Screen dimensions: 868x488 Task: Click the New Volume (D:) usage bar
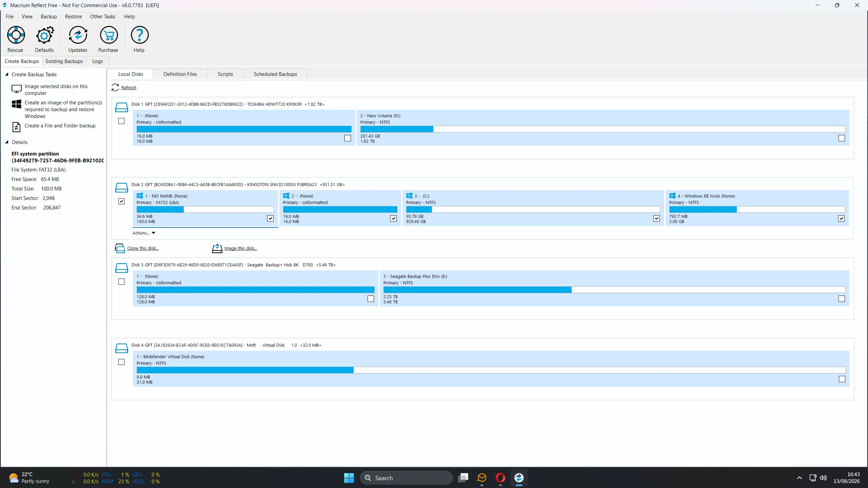click(603, 129)
